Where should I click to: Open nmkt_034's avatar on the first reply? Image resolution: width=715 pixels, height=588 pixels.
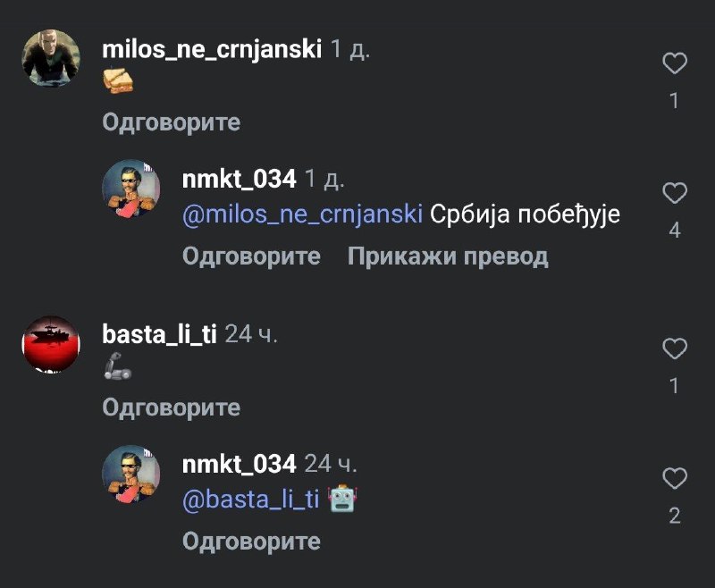pos(130,189)
